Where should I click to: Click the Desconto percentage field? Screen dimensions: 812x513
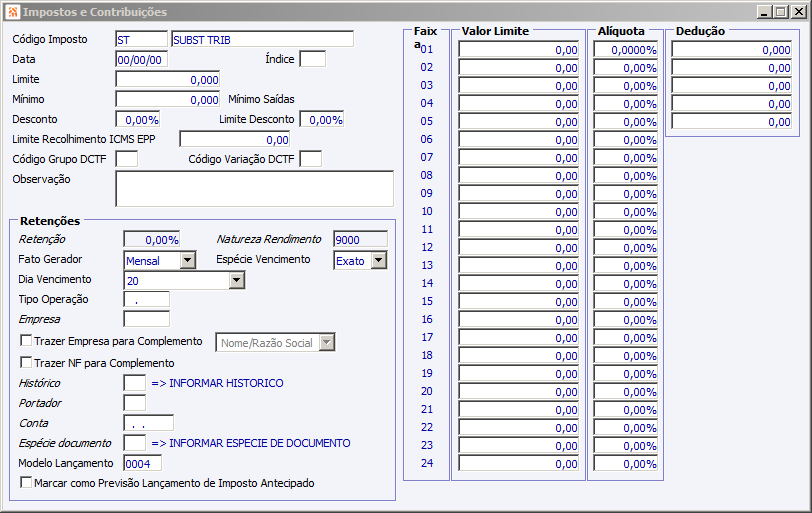pos(138,120)
